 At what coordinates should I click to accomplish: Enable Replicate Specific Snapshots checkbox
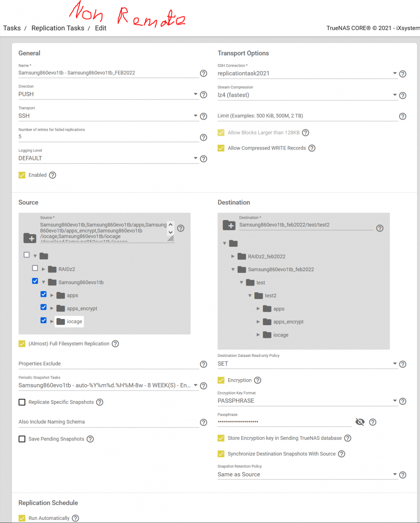click(x=22, y=402)
